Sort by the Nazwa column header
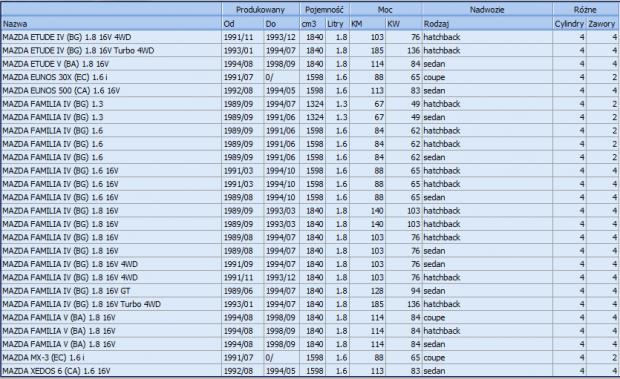 (112, 24)
